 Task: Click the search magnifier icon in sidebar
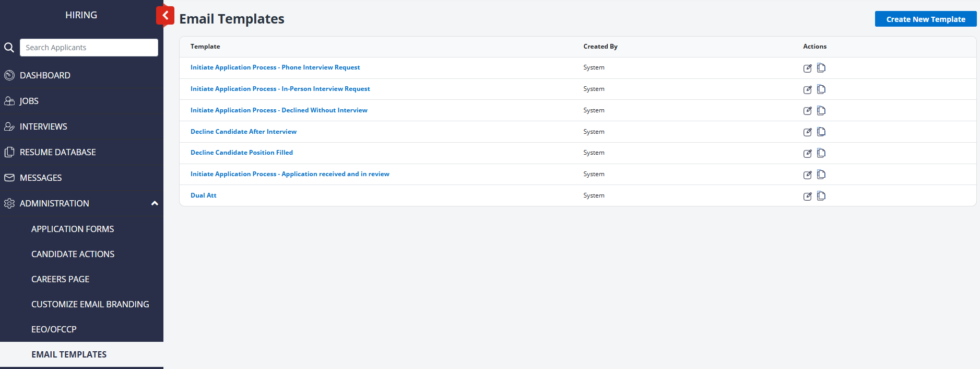[9, 48]
